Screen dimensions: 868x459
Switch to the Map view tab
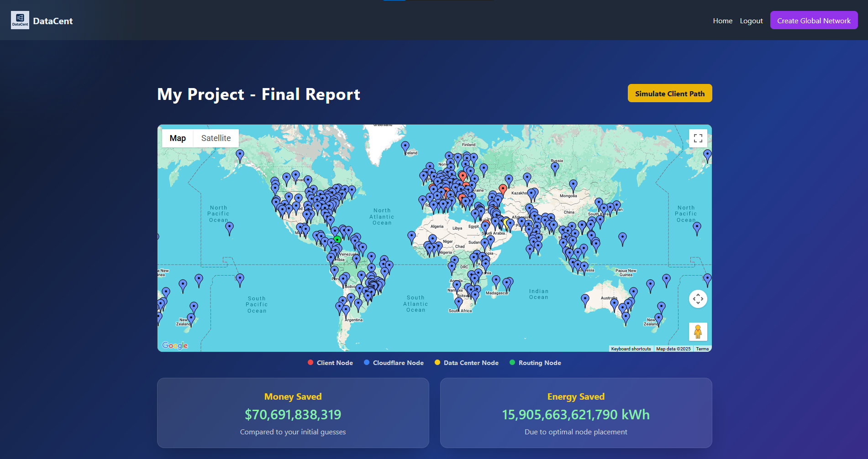pyautogui.click(x=178, y=138)
